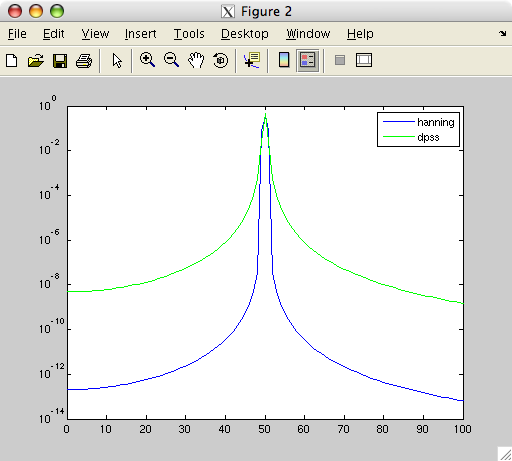
Task: Click the dock figure arrow at top right
Action: coord(502,33)
